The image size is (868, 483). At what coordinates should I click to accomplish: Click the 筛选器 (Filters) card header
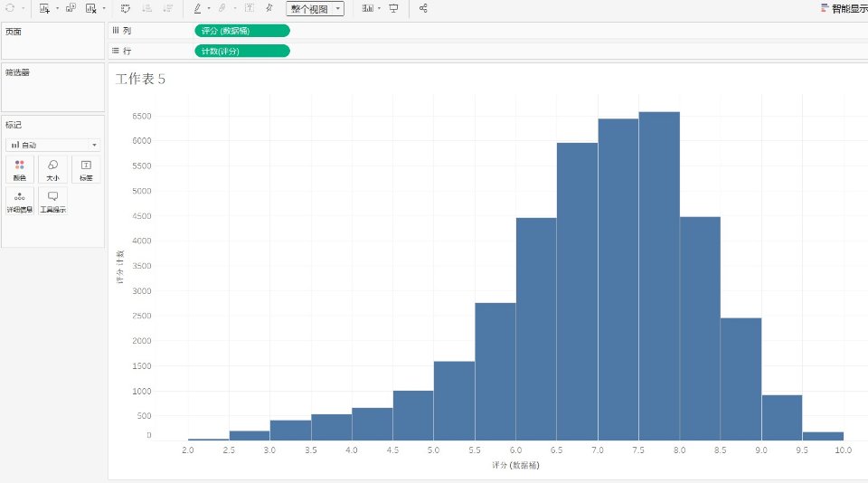(x=17, y=72)
